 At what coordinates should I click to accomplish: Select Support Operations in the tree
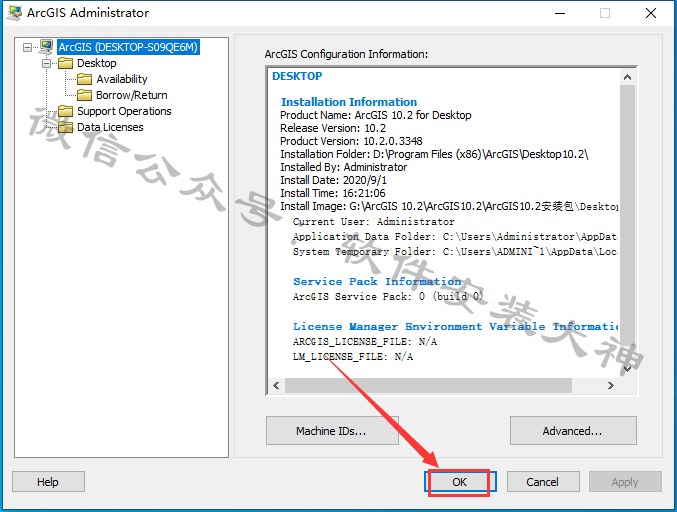(124, 111)
